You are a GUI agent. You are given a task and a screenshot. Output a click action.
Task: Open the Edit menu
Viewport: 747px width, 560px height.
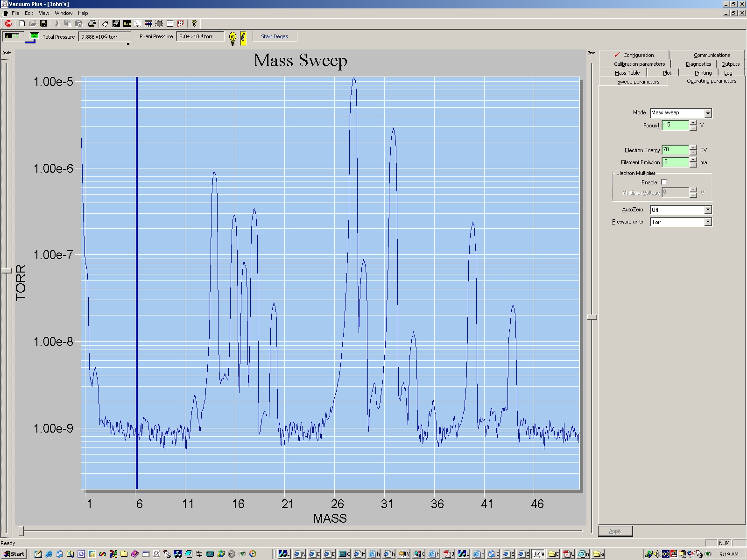29,13
